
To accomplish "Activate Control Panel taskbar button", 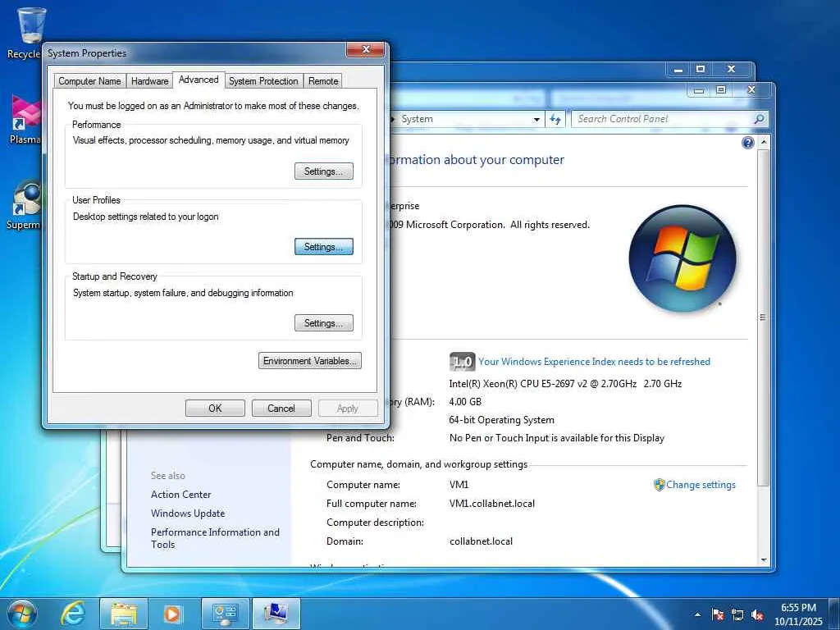I will 225,614.
